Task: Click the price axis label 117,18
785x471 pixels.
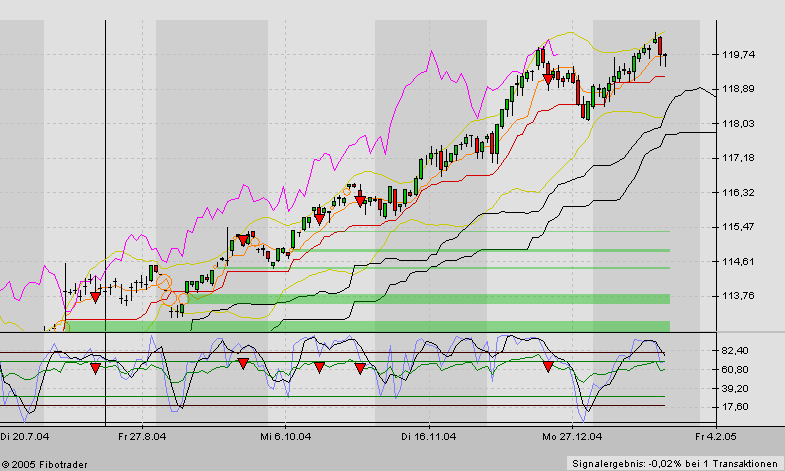Action: point(738,158)
